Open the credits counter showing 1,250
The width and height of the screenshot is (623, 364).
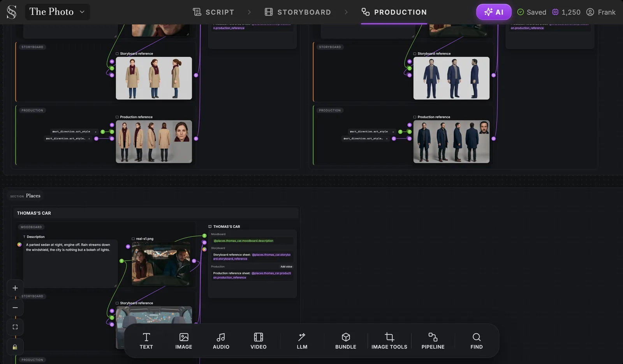coord(566,12)
